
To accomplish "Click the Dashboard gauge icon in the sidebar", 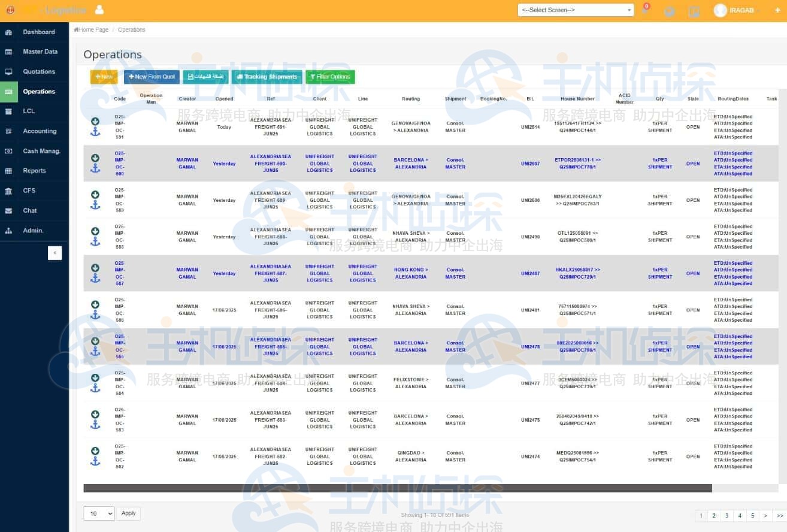I will click(8, 32).
